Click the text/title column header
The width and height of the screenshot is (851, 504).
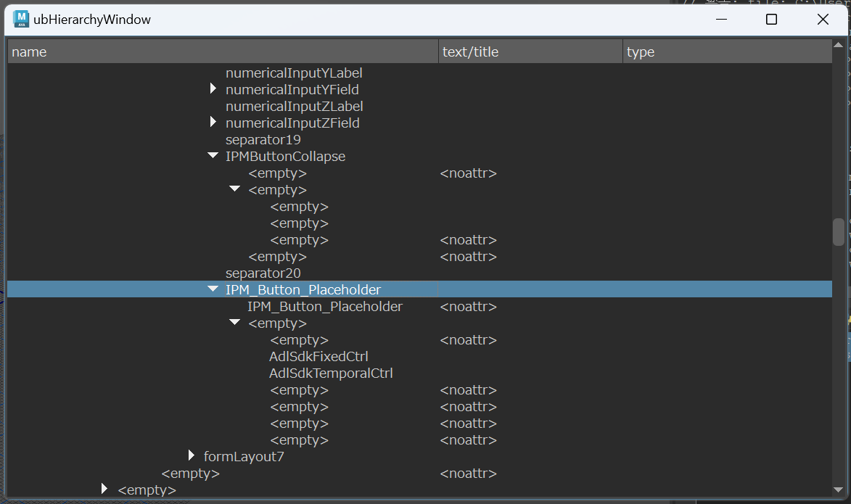point(530,51)
